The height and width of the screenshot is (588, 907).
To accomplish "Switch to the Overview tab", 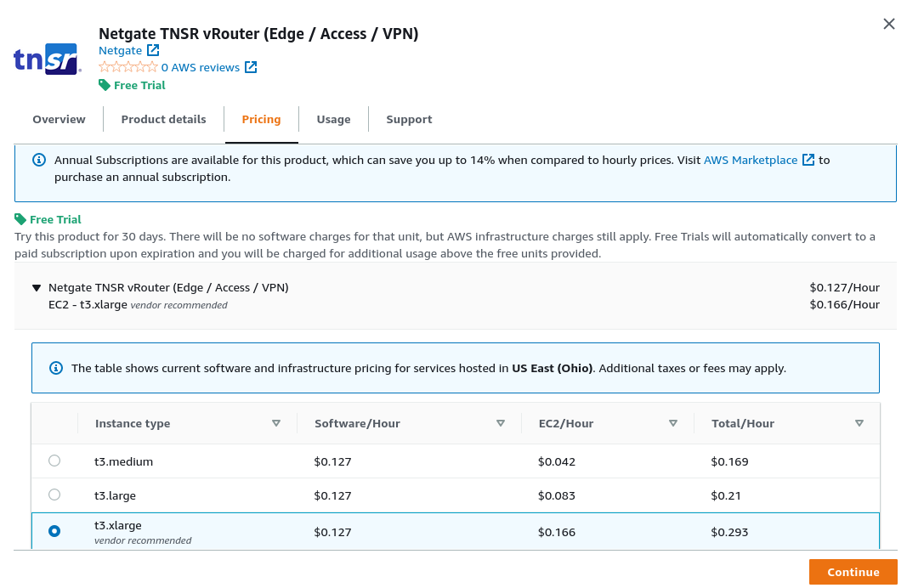I will 59,119.
